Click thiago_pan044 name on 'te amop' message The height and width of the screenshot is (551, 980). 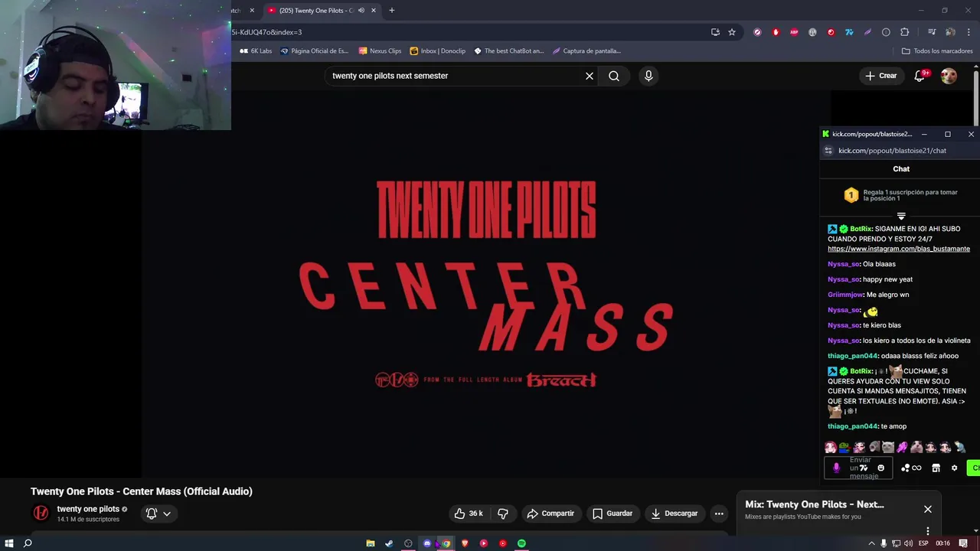pyautogui.click(x=853, y=426)
